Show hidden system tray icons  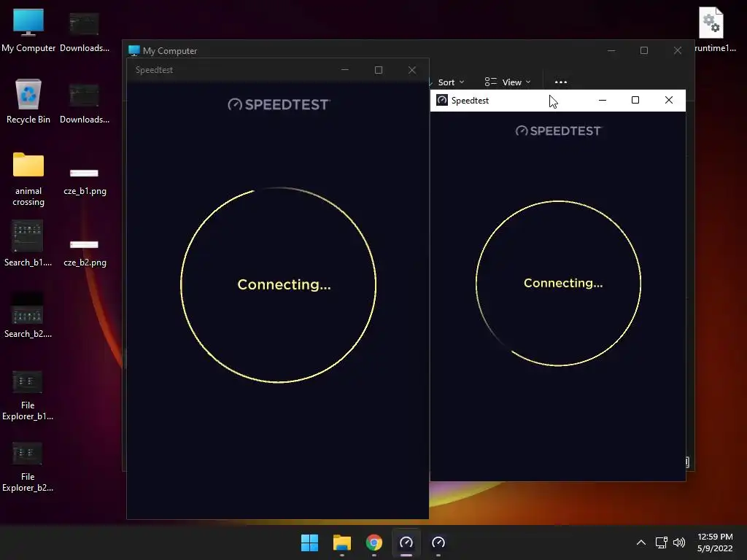pyautogui.click(x=641, y=542)
